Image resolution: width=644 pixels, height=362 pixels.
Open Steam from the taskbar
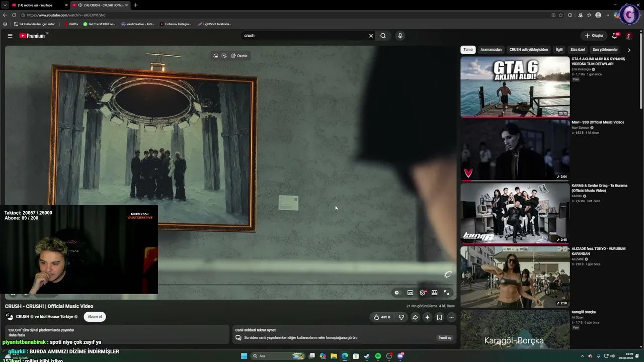[367, 356]
